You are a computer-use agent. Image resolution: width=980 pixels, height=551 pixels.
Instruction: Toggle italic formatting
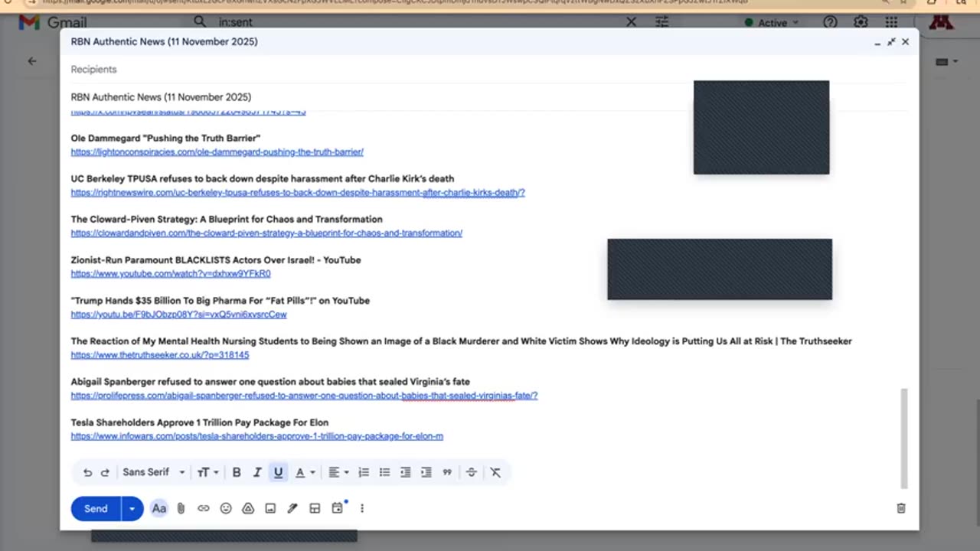257,473
